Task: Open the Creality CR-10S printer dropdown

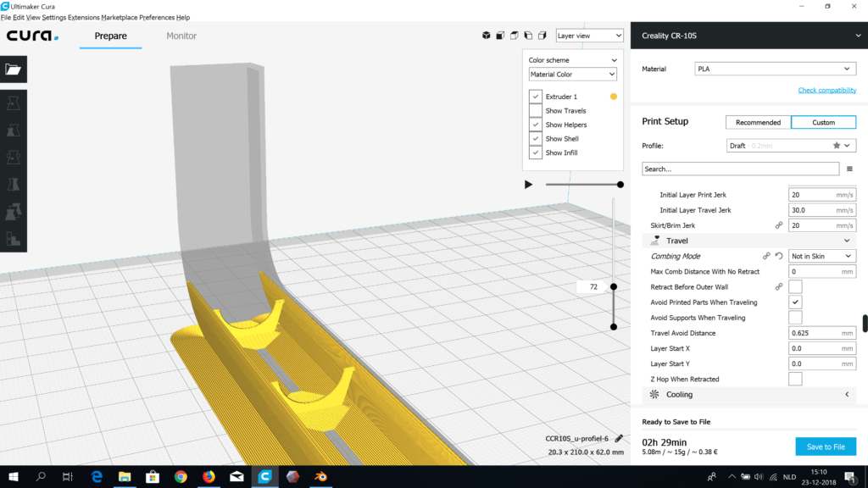Action: tap(749, 36)
